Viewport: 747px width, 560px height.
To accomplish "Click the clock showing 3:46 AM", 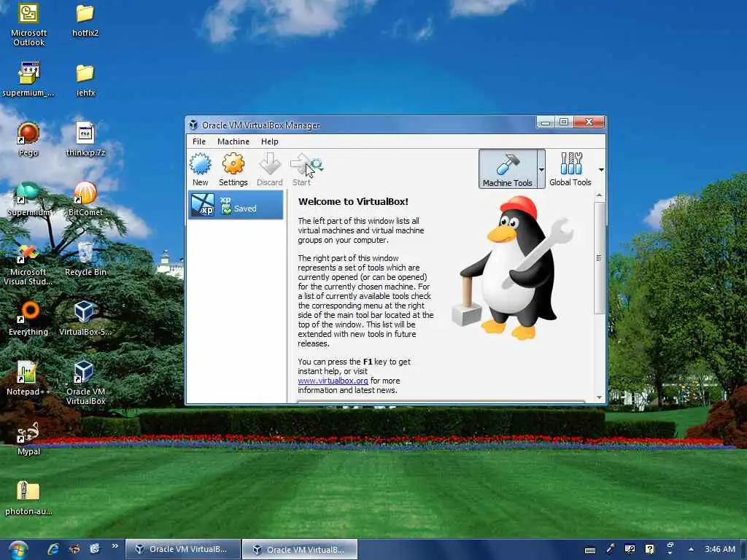I will [x=720, y=549].
